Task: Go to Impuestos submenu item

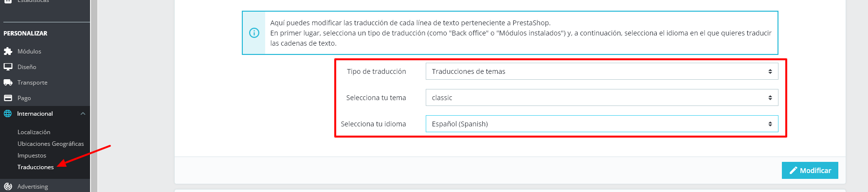Action: click(32, 156)
